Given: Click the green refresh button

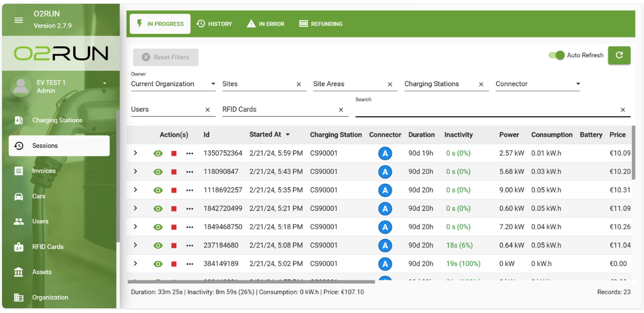Looking at the screenshot, I should click(619, 55).
